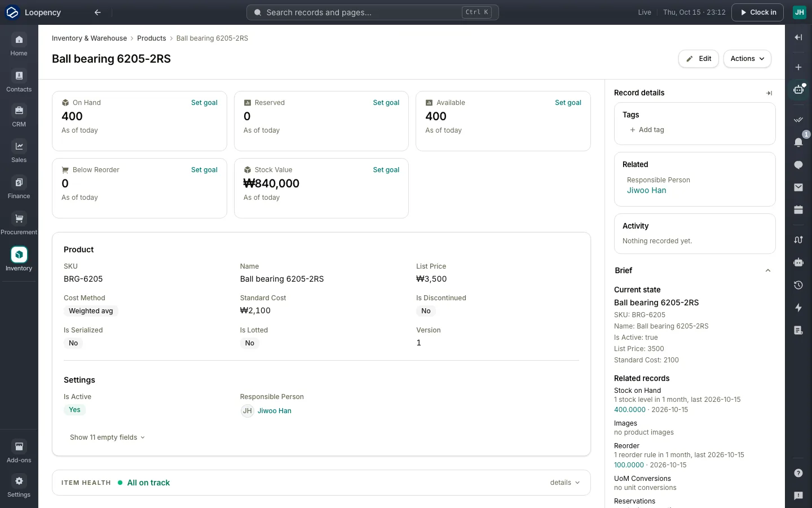Set goal on the Stock Value card
The height and width of the screenshot is (508, 812).
pyautogui.click(x=386, y=170)
